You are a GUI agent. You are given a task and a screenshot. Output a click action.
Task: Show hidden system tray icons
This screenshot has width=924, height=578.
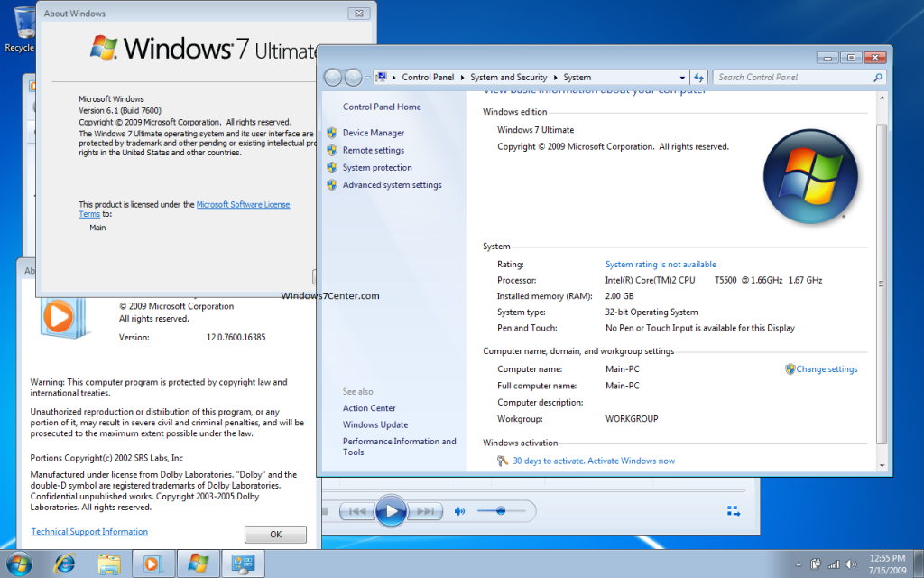coord(798,564)
